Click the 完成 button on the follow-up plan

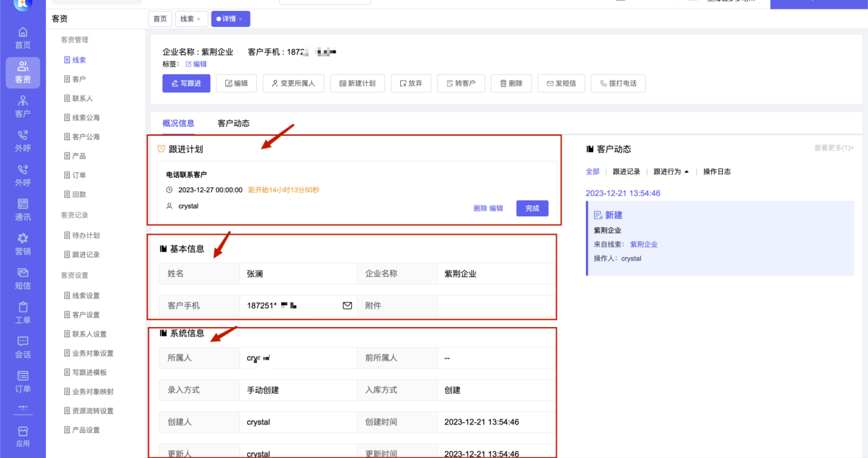(532, 208)
